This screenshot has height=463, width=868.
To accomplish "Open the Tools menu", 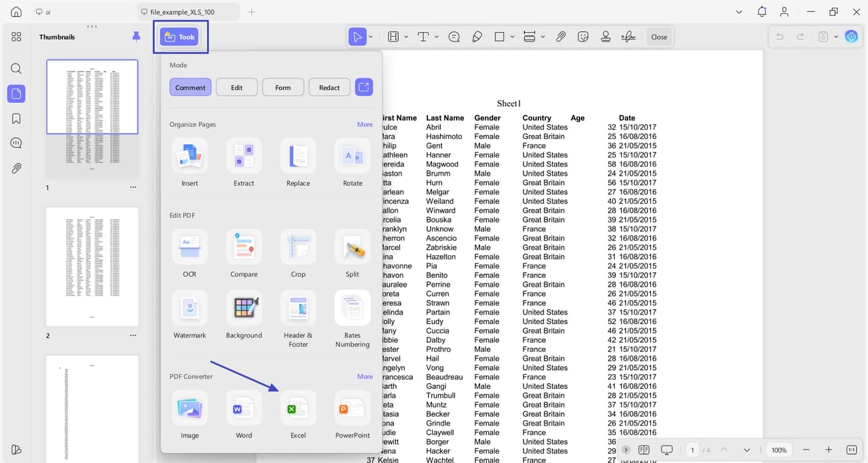I will pyautogui.click(x=180, y=37).
